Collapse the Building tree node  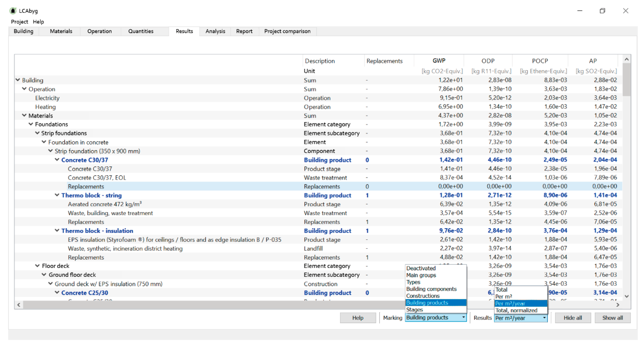tap(18, 80)
